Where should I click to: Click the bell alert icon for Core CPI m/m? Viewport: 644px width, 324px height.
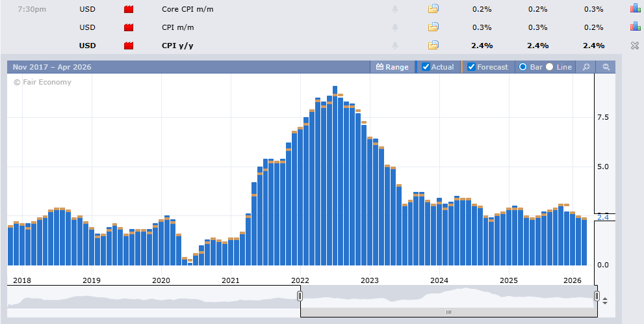[394, 9]
